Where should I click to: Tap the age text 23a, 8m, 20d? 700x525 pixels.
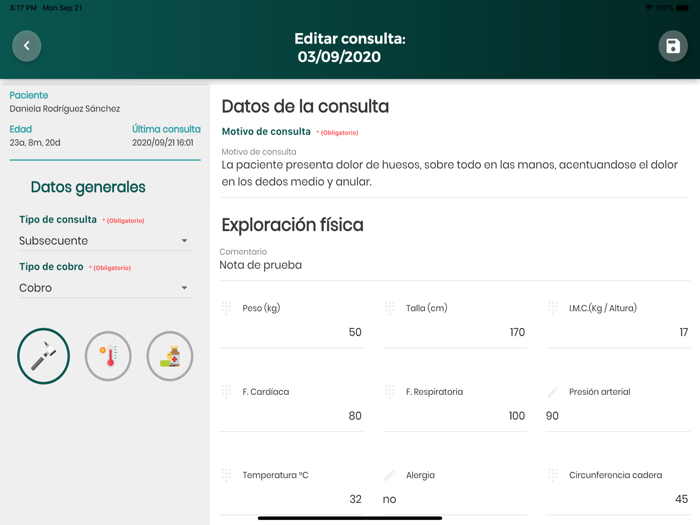click(35, 142)
